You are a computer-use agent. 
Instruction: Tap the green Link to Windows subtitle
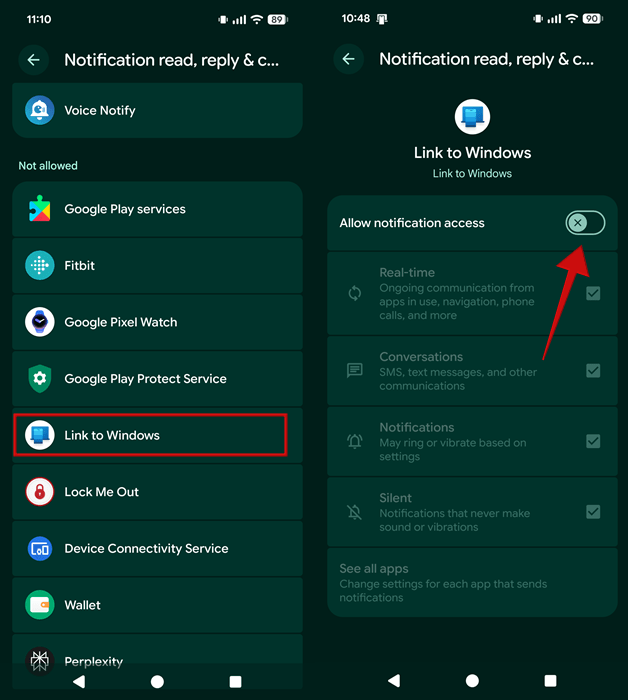click(x=472, y=173)
